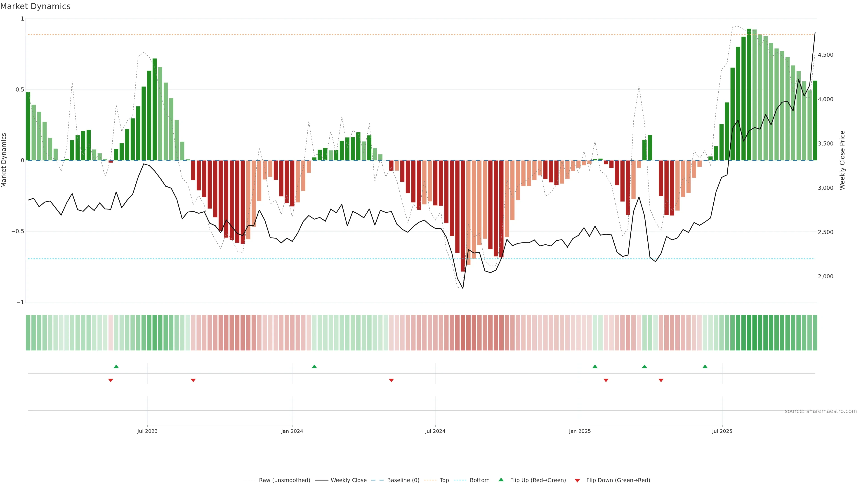Click the Weekly Close Price axis title

[x=842, y=160]
